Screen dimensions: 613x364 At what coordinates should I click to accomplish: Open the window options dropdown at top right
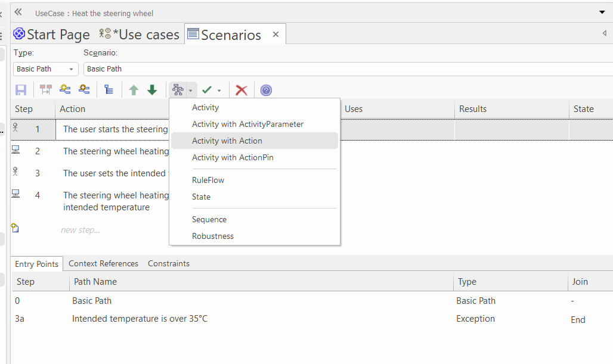[x=602, y=13]
